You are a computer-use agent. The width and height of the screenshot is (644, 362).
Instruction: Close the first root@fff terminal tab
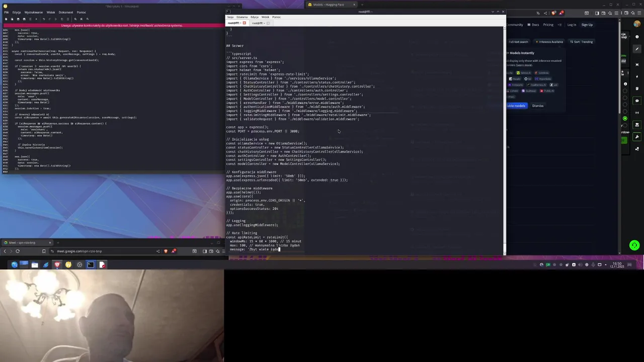point(244,23)
